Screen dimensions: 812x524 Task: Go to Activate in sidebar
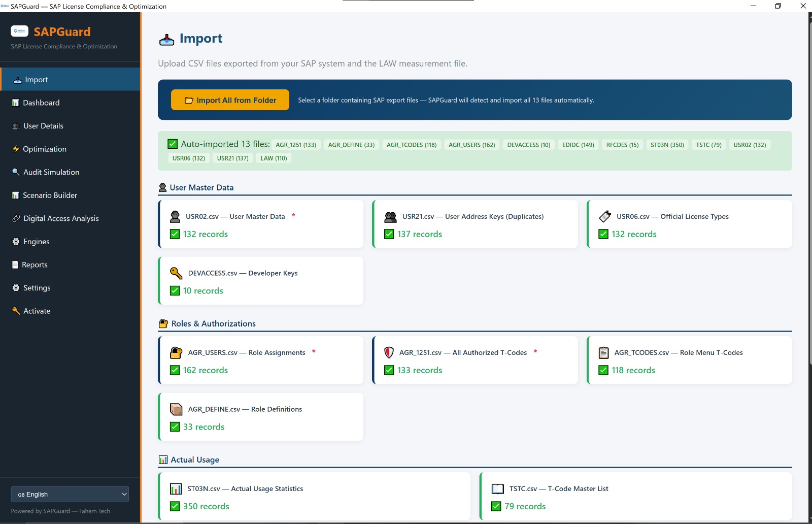(x=70, y=311)
